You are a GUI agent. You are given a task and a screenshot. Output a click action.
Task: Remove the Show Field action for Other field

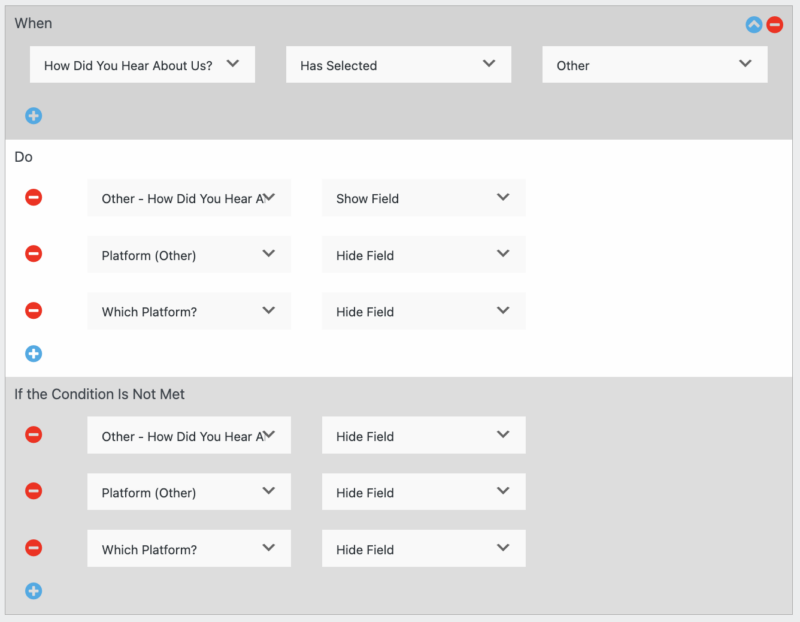34,197
